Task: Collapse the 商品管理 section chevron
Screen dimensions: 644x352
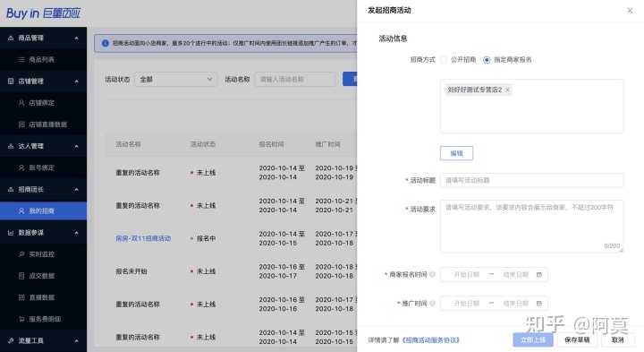Action: (76, 39)
